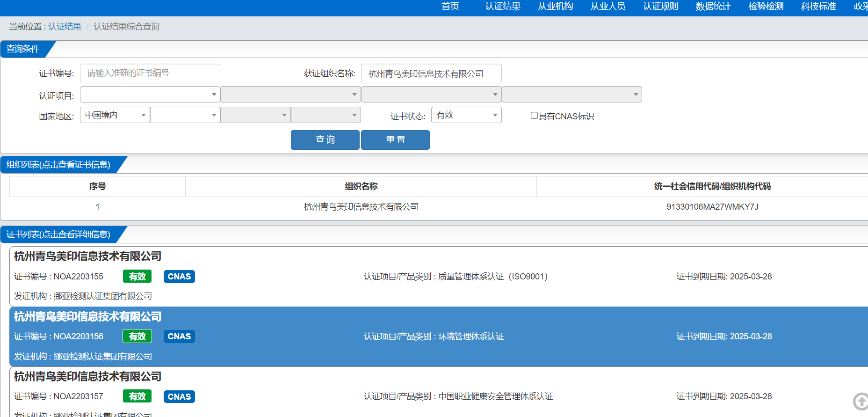Screen dimensions: 868x417
Task: Click the 有效 badge of NOA2203157
Action: click(137, 396)
